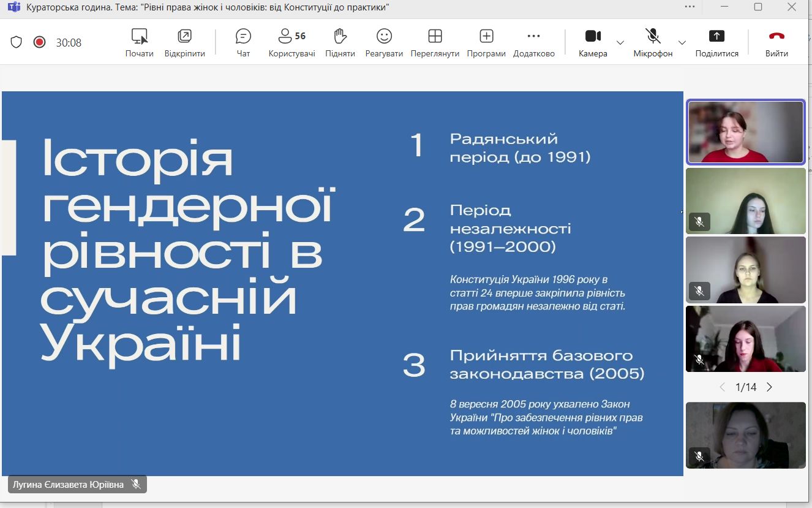Open Додатково more options menu

click(x=533, y=42)
